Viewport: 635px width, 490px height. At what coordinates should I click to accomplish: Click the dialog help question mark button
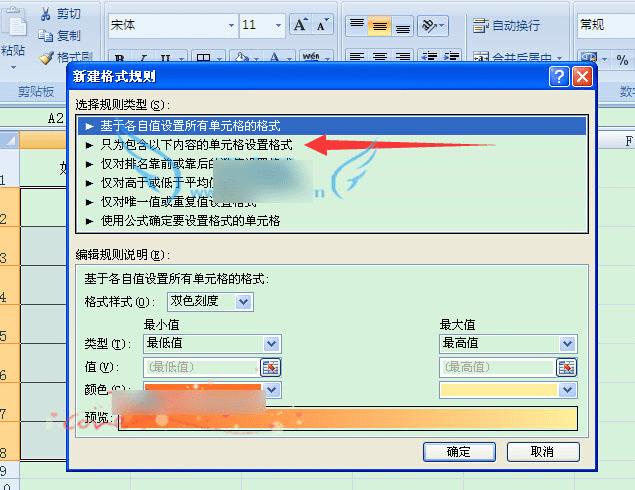559,77
